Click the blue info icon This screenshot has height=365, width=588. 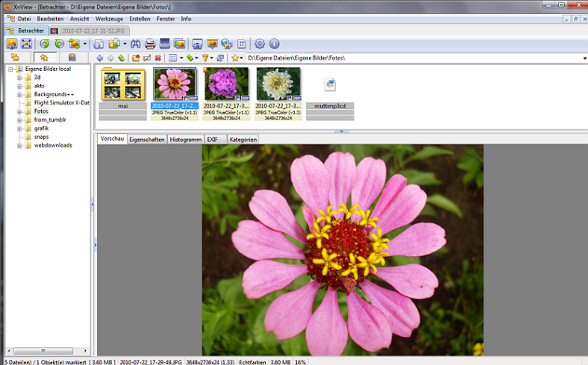coord(274,44)
